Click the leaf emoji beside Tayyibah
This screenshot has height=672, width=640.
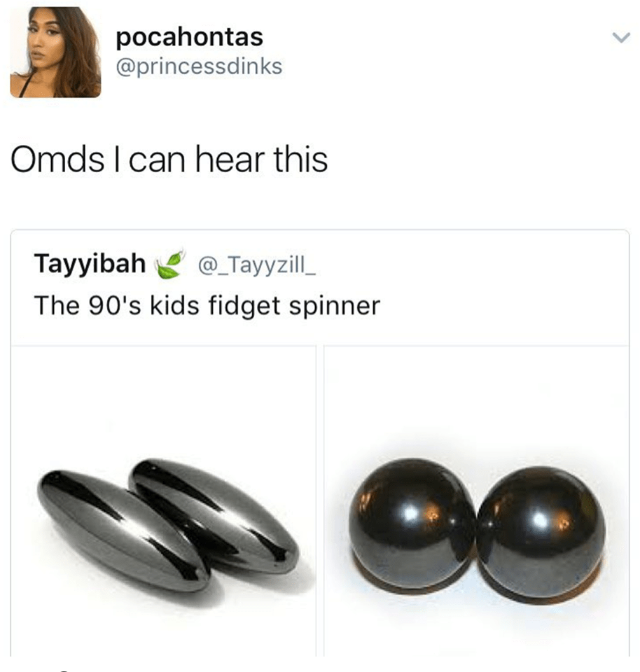point(169,264)
